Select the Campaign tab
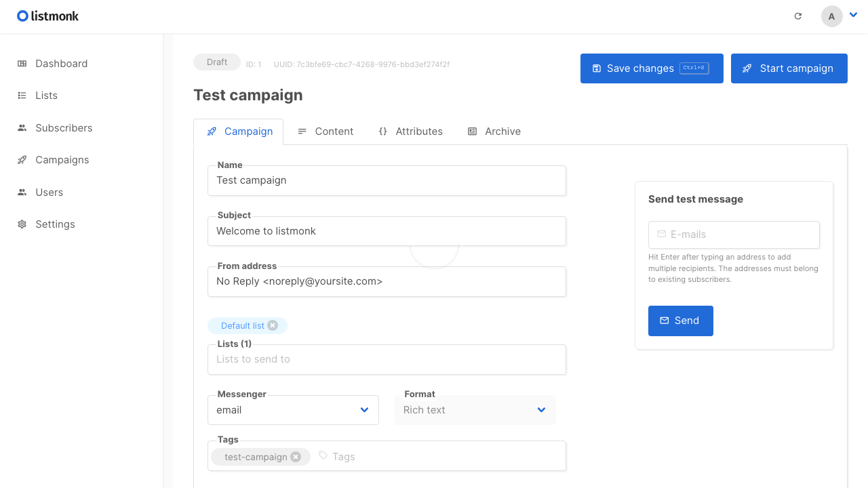 [239, 131]
